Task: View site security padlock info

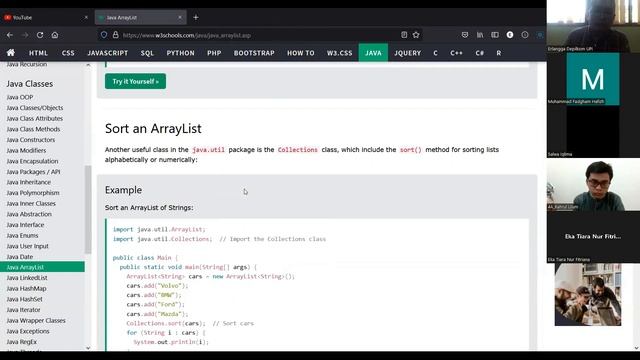Action: 116,35
